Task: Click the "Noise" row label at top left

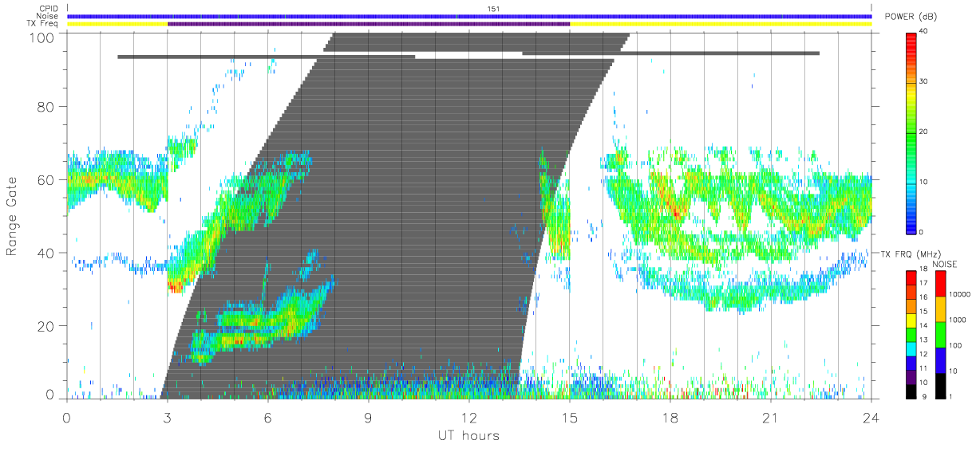Action: point(48,16)
